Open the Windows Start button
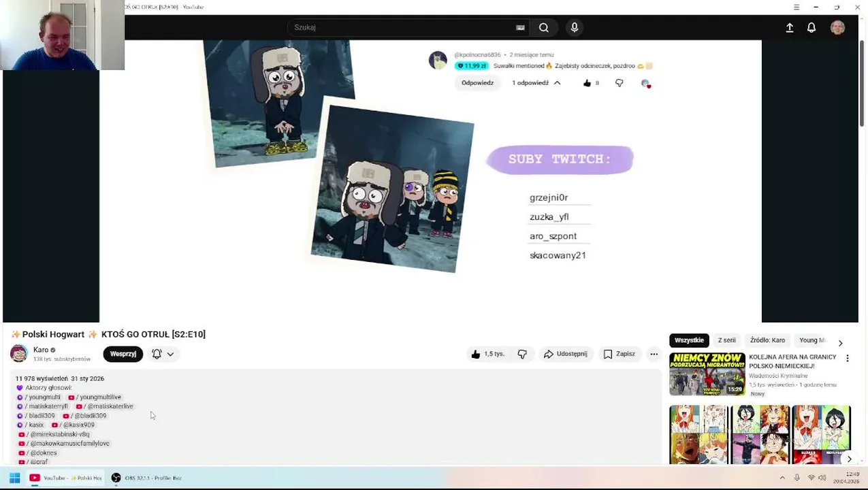The image size is (868, 490). click(14, 478)
